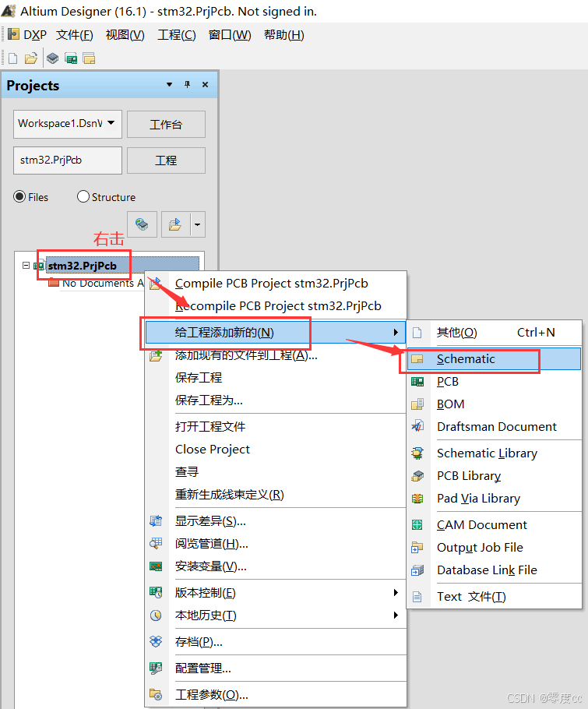588x709 pixels.
Task: Click the 显示差异(S) icon
Action: (156, 521)
